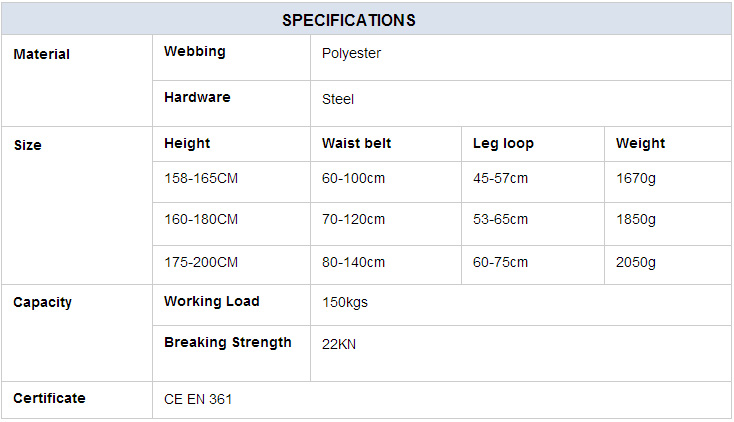Select the Leg loop column header
Viewport: 734px width, 422px height.
click(x=503, y=143)
